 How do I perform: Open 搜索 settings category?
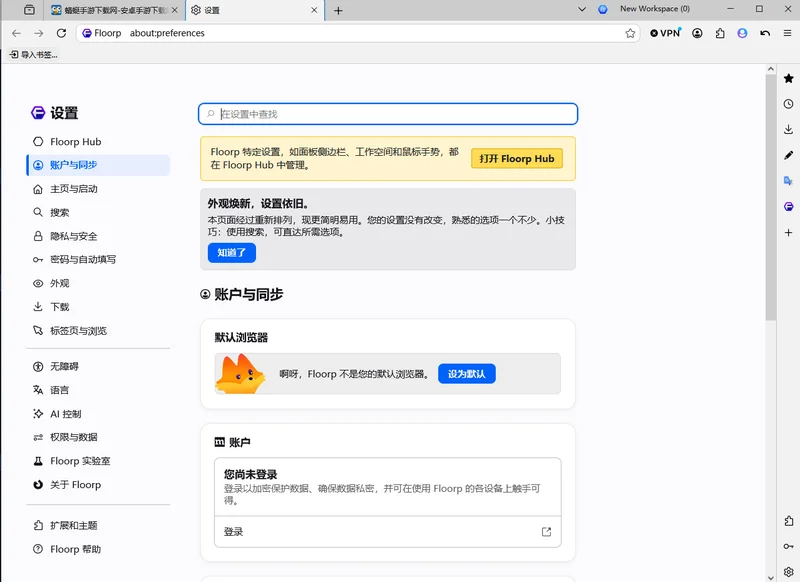[x=98, y=213]
